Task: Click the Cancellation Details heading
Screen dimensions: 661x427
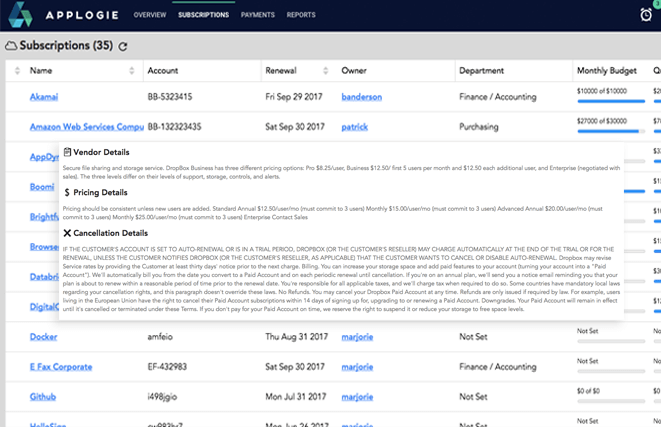Action: click(110, 233)
